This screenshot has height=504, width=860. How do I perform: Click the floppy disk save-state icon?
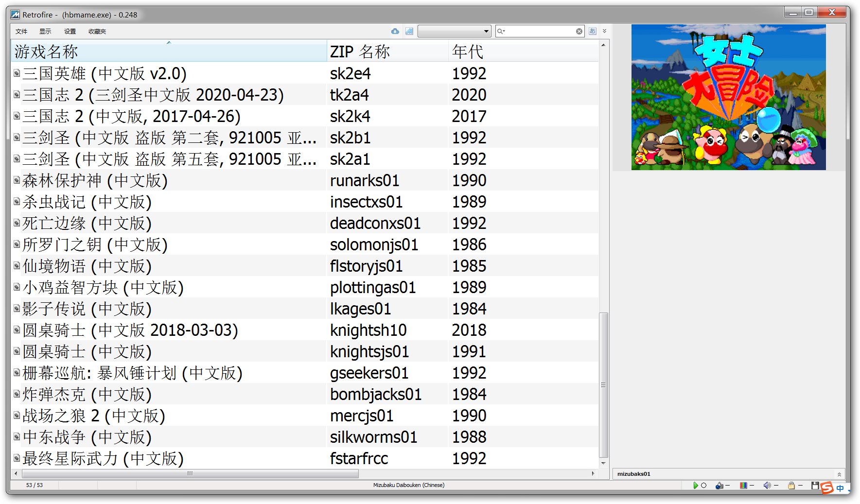[815, 485]
